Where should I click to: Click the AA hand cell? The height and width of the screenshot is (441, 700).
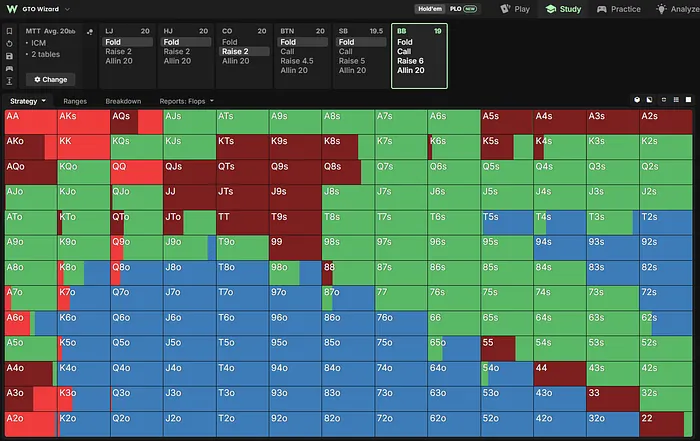[x=31, y=122]
